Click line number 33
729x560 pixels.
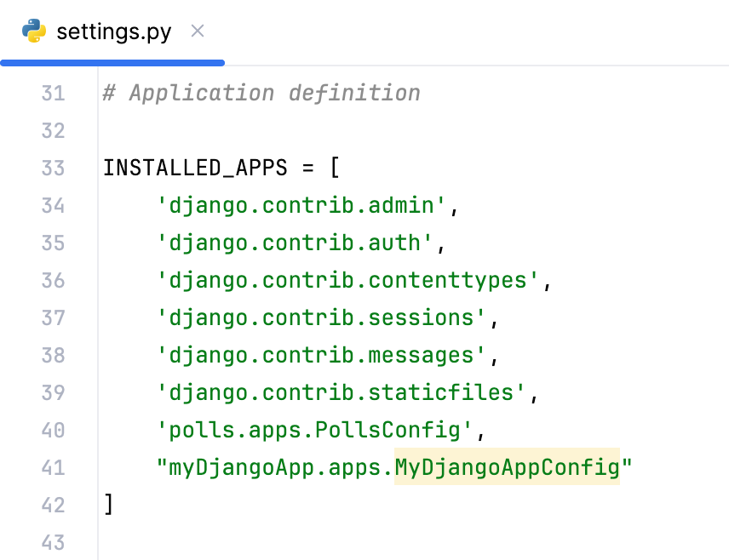tap(53, 168)
